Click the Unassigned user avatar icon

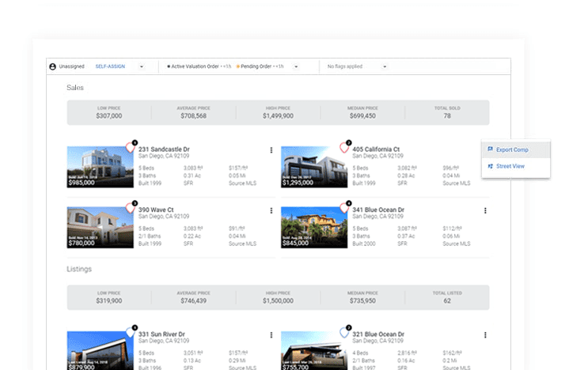(x=52, y=66)
